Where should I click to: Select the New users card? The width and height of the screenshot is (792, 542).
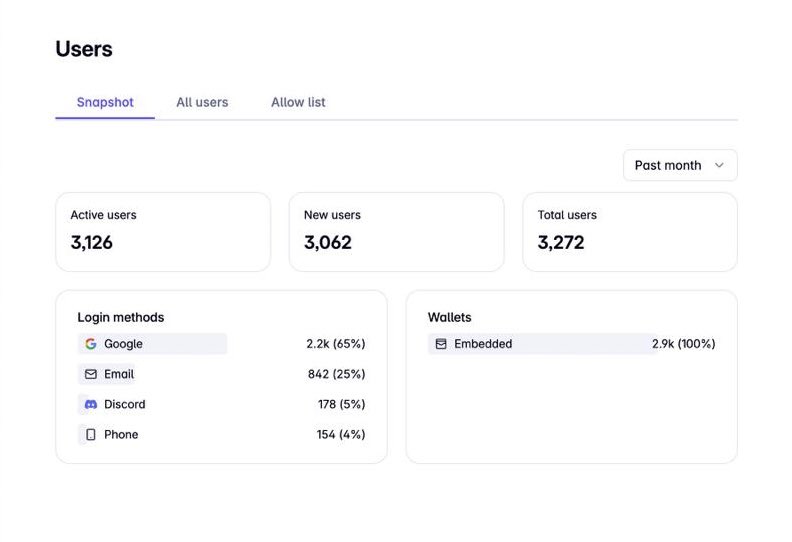397,232
